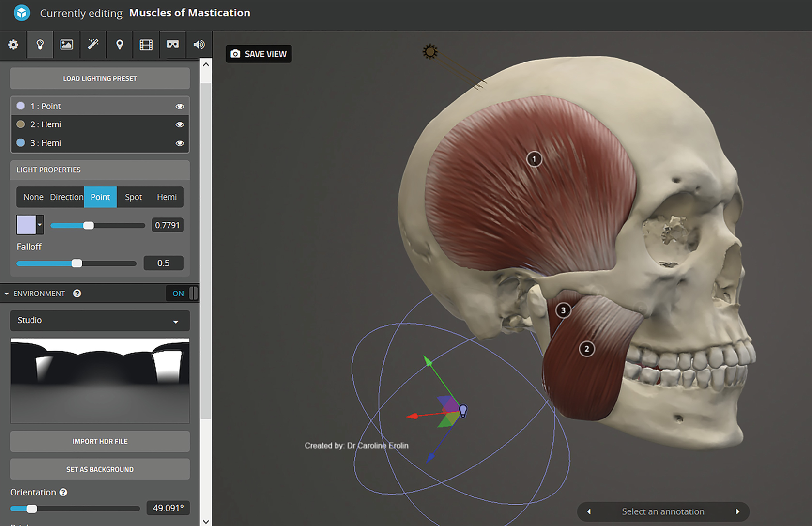Image resolution: width=812 pixels, height=526 pixels.
Task: Open the light color swatch dropdown arrow
Action: tap(40, 225)
